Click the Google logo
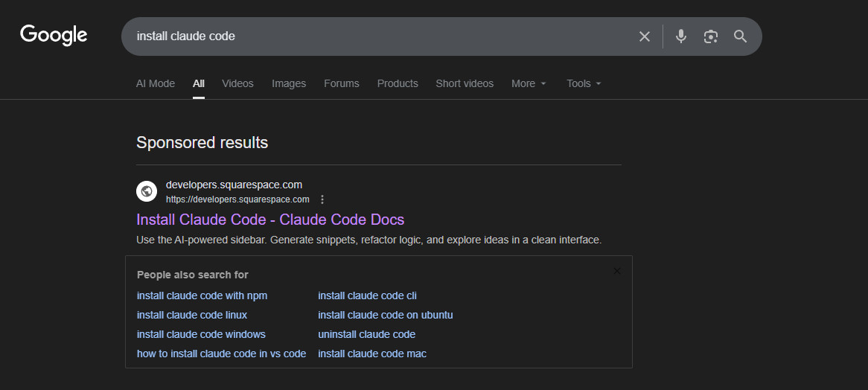The height and width of the screenshot is (390, 868). (x=54, y=35)
